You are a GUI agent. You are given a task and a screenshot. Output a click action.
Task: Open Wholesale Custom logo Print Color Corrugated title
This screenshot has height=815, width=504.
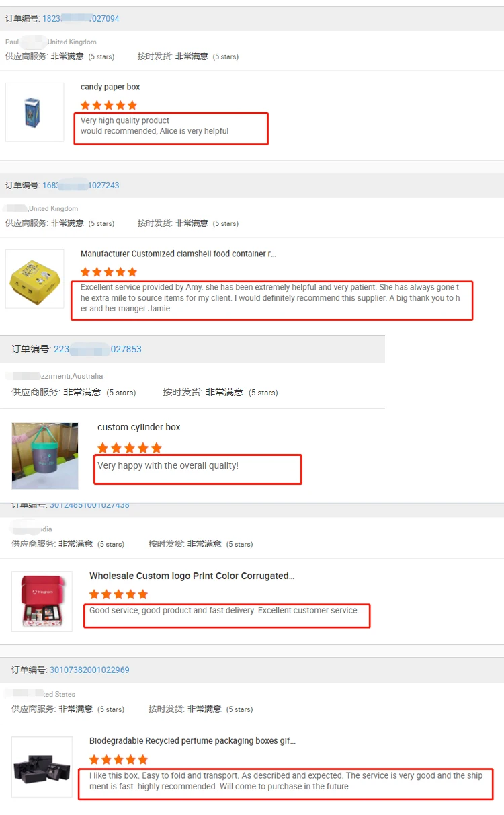point(192,576)
